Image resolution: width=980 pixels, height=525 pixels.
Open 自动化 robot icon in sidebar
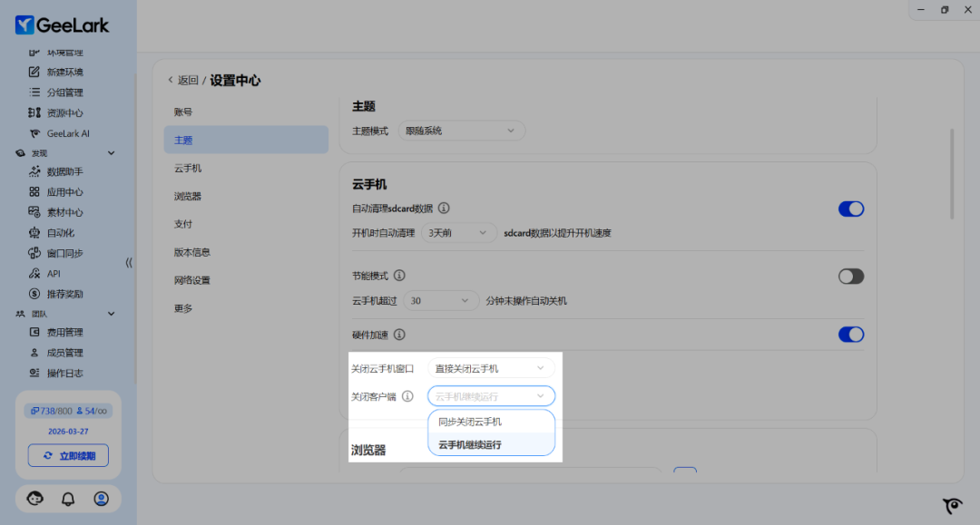pos(34,233)
